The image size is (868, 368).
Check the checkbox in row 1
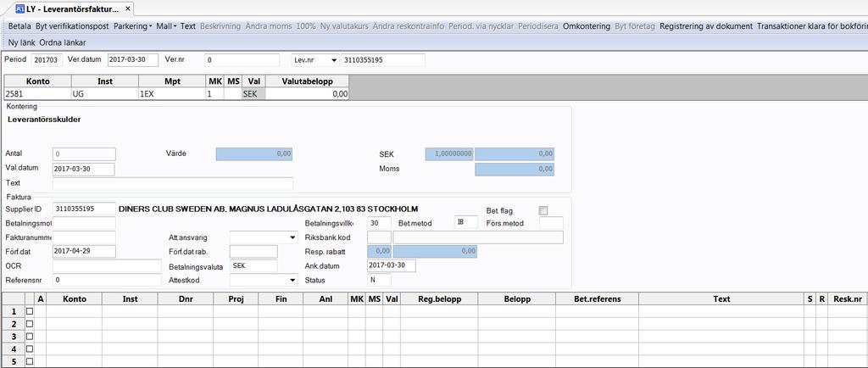(x=30, y=311)
